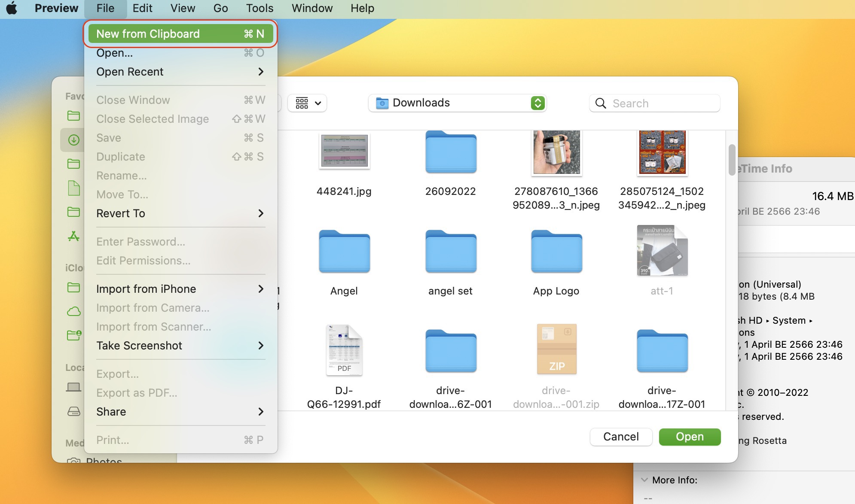
Task: Click the Applications icon in sidebar
Action: (x=73, y=236)
